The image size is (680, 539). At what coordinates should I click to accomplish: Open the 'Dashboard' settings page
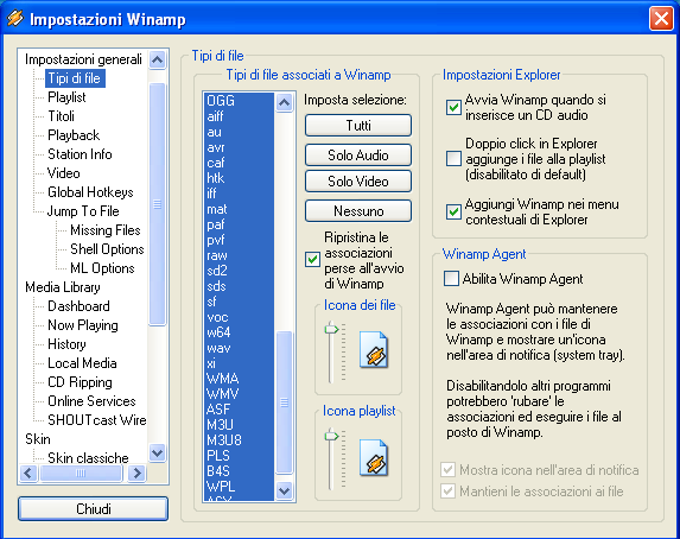click(x=78, y=306)
